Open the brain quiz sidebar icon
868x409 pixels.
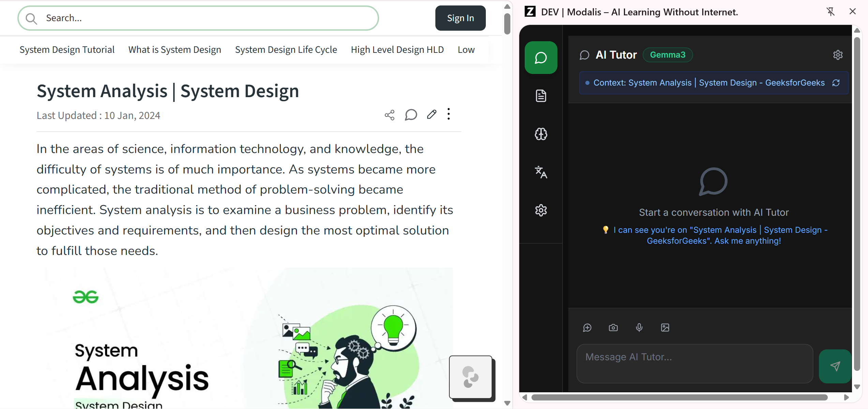tap(541, 134)
